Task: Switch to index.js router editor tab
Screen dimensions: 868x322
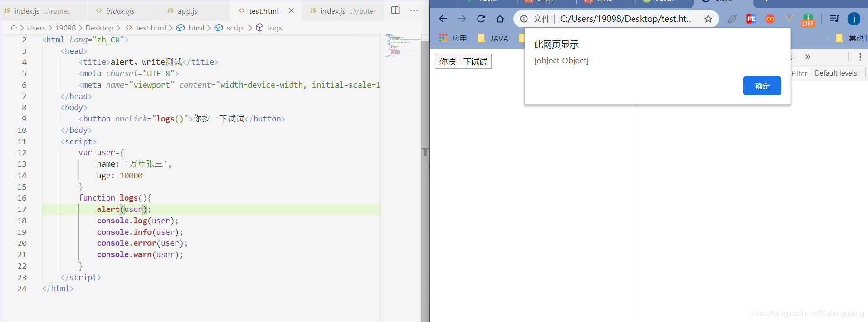Action: pos(342,10)
